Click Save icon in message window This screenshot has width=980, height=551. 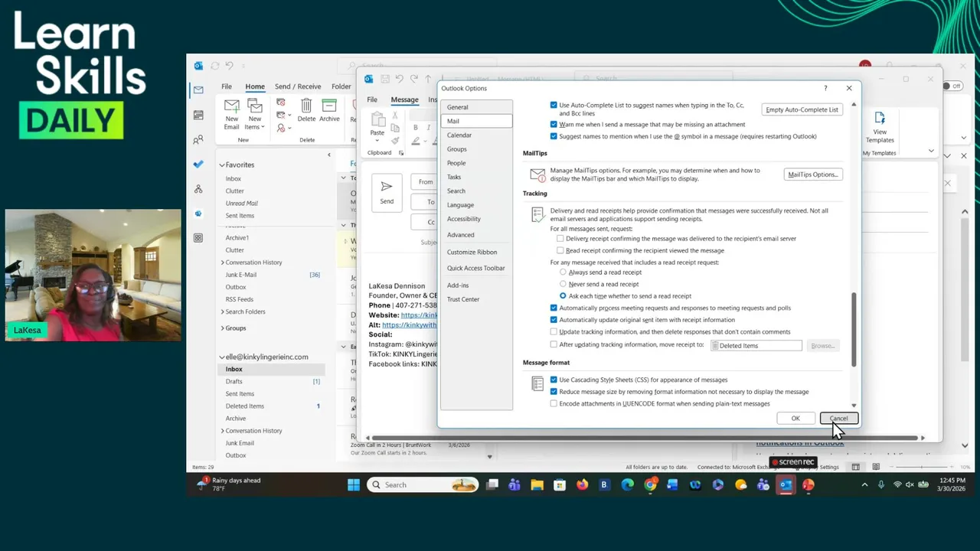385,79
